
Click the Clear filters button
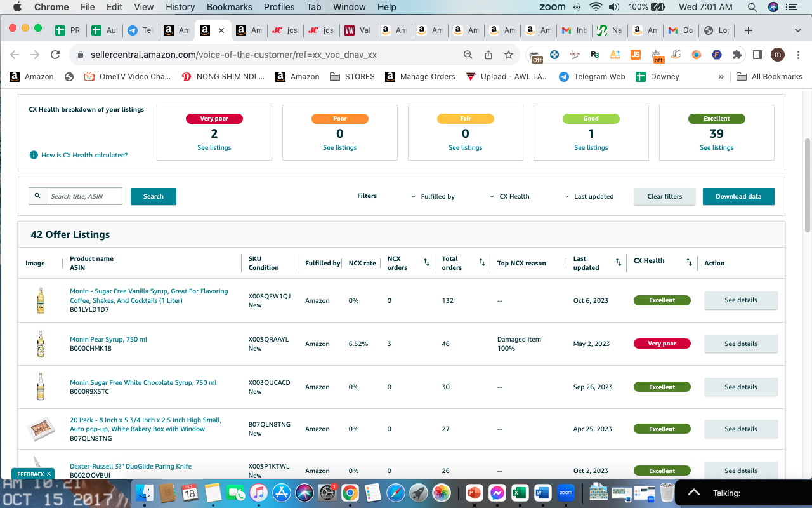tap(665, 197)
